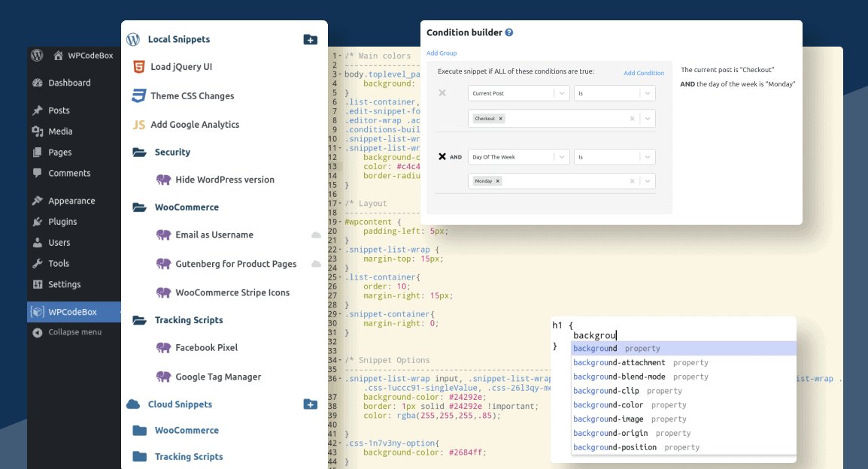This screenshot has width=868, height=469.
Task: Remove the Monday tag chip
Action: 498,181
